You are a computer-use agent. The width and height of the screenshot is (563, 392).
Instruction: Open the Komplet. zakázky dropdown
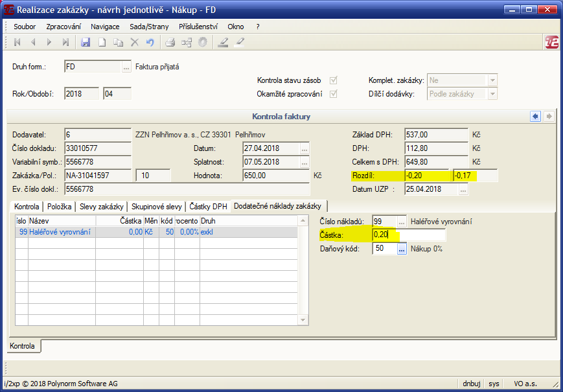(x=493, y=80)
